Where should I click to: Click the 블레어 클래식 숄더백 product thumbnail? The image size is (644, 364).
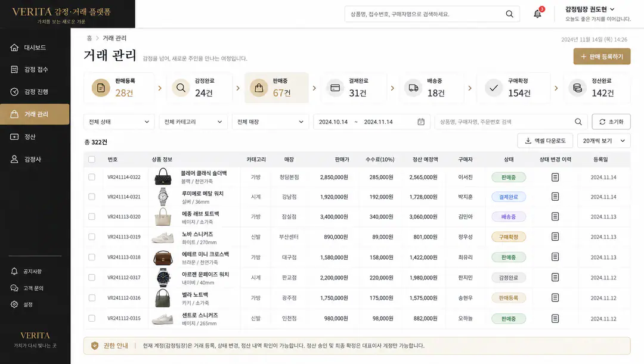click(163, 177)
